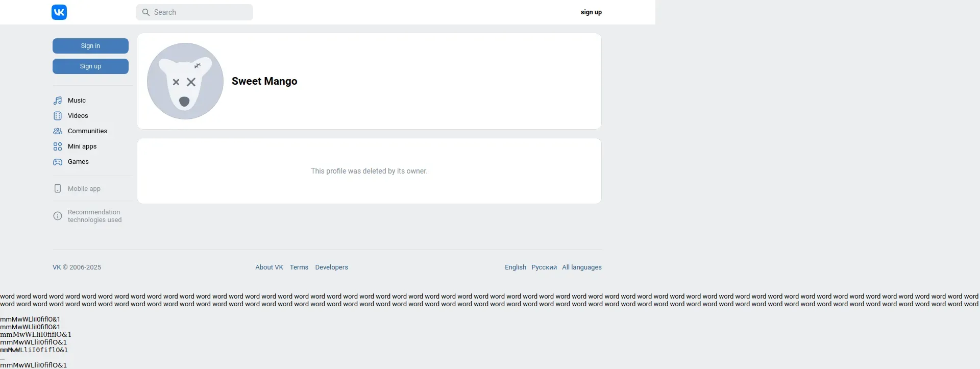
Task: Switch language to English
Action: click(x=516, y=267)
